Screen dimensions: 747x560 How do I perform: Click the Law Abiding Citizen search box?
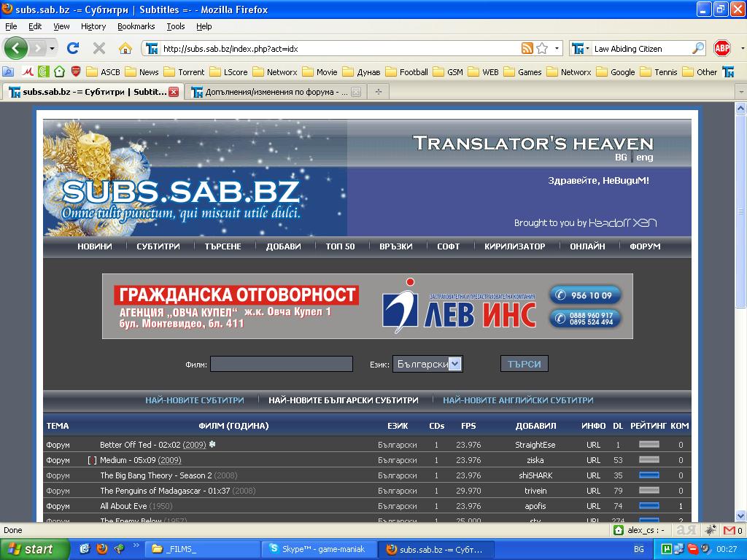pos(641,49)
